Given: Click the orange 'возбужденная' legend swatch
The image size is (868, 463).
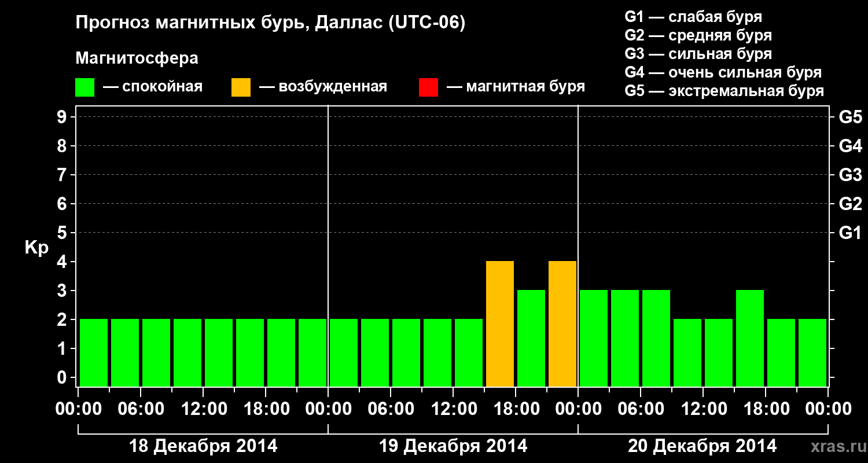Looking at the screenshot, I should (241, 87).
